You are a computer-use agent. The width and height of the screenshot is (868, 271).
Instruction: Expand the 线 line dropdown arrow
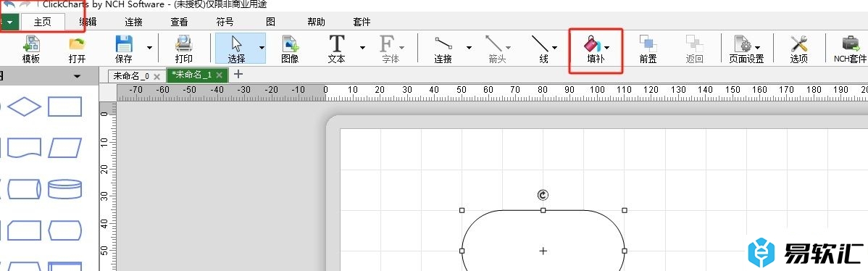tap(554, 48)
